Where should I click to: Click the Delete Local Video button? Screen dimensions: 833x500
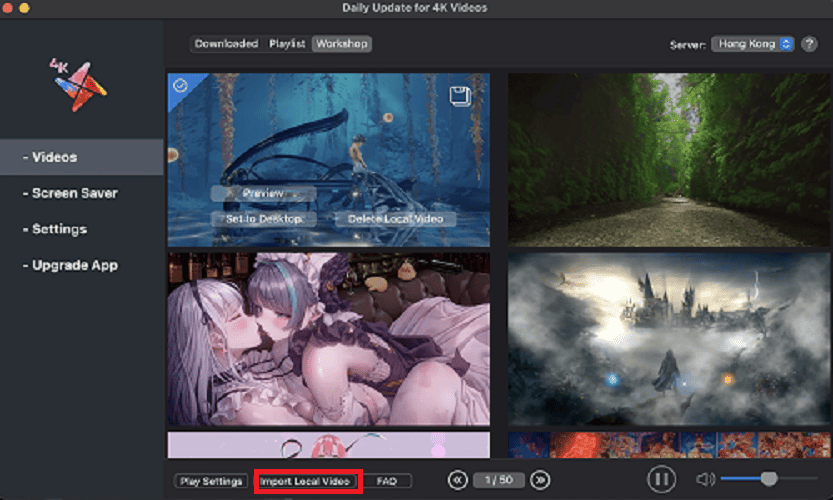tap(395, 219)
